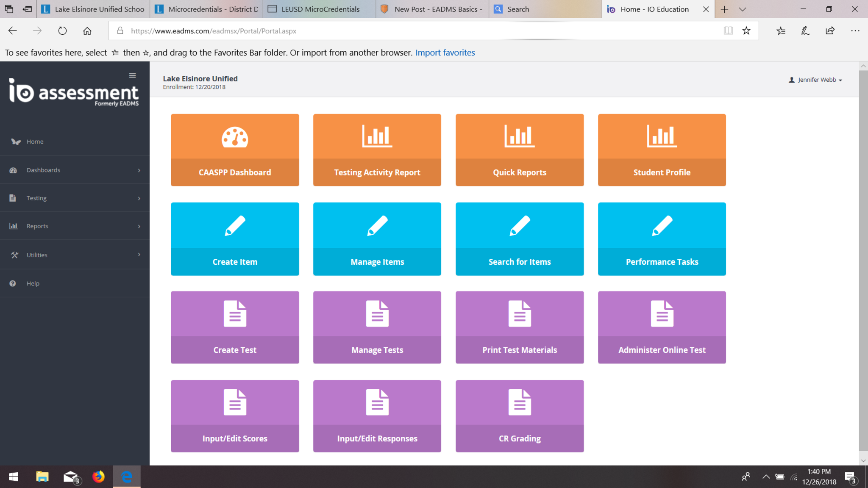Click the Help question mark icon
The image size is (868, 488).
click(13, 283)
